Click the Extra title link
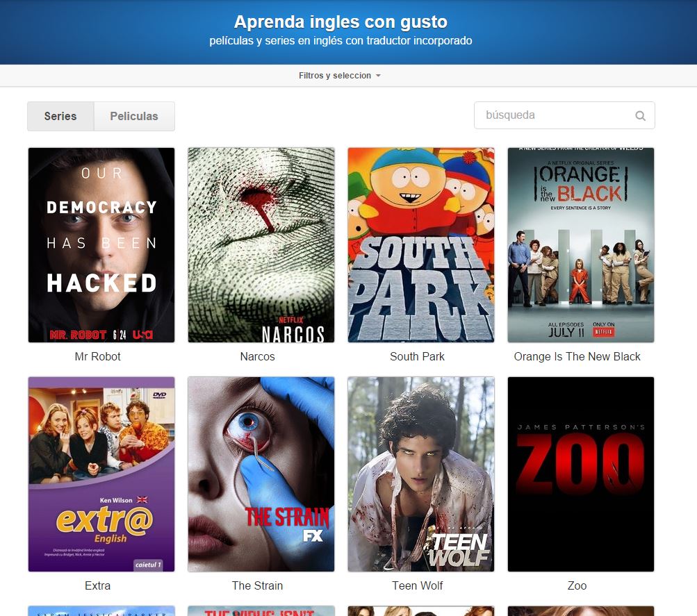697x616 pixels. 98,586
